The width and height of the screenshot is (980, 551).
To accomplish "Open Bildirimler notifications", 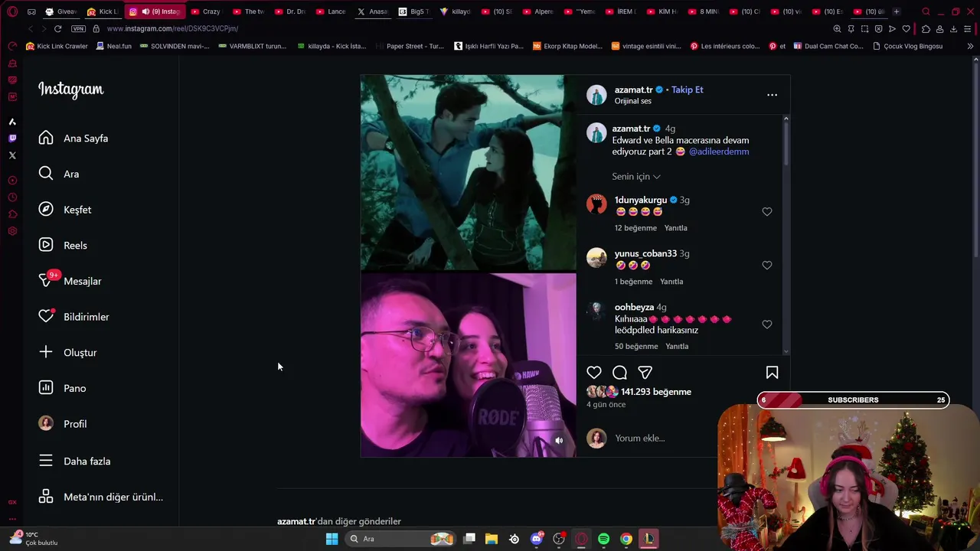I will coord(74,317).
